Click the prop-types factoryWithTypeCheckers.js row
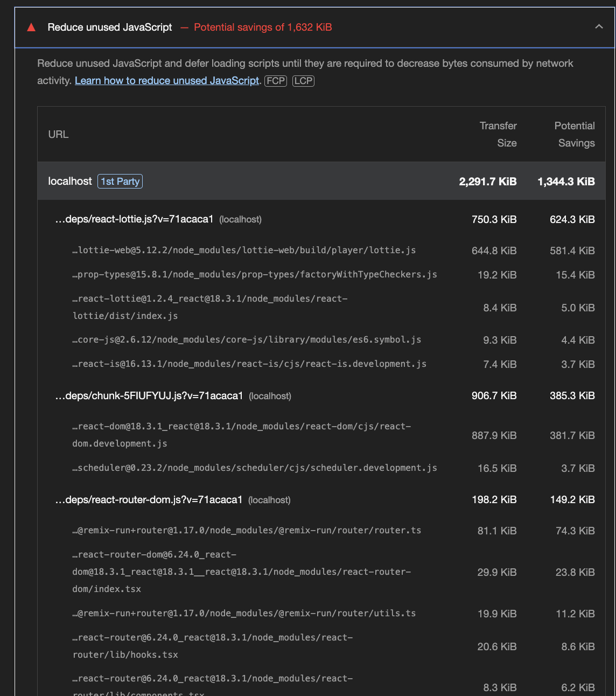This screenshot has width=616, height=696. [x=255, y=275]
